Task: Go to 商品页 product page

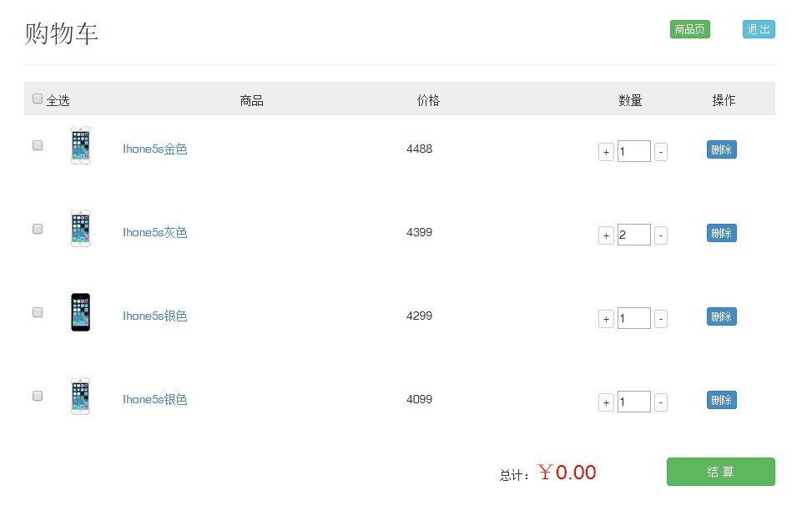Action: (690, 29)
